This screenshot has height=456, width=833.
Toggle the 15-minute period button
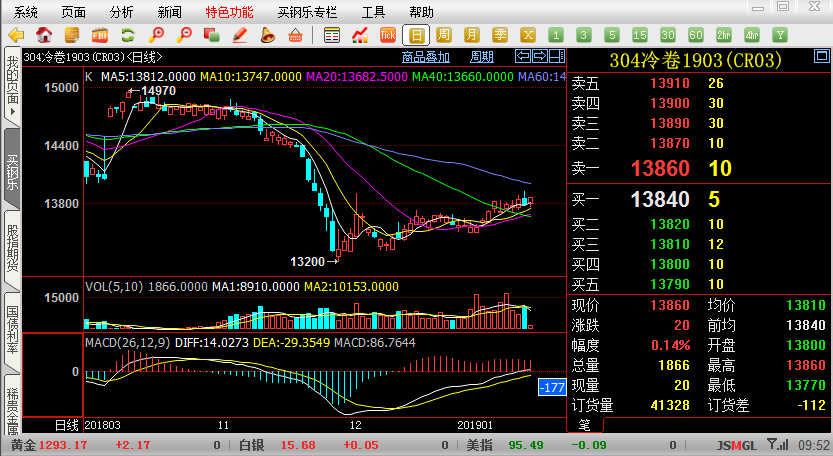[639, 35]
